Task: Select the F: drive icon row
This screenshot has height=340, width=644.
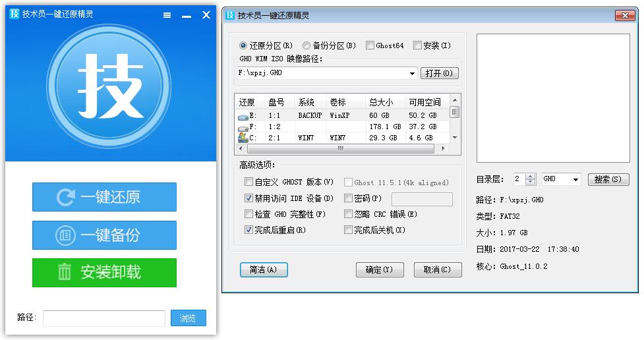Action: coord(244,127)
